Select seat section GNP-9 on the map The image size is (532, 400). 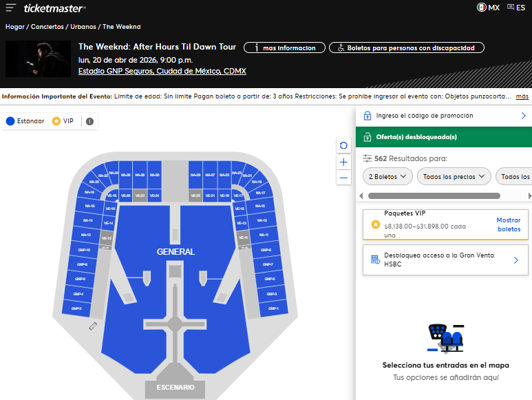coord(266,250)
